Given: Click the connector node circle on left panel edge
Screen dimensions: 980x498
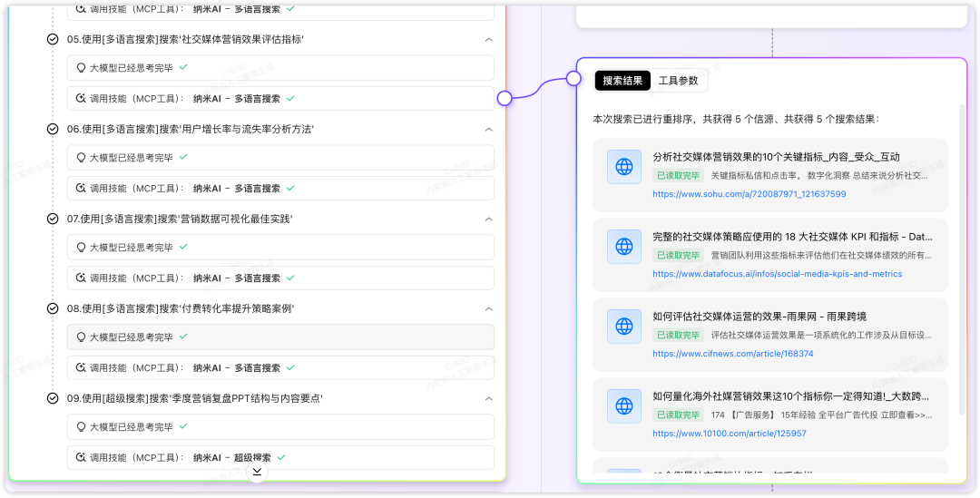Looking at the screenshot, I should [x=505, y=98].
